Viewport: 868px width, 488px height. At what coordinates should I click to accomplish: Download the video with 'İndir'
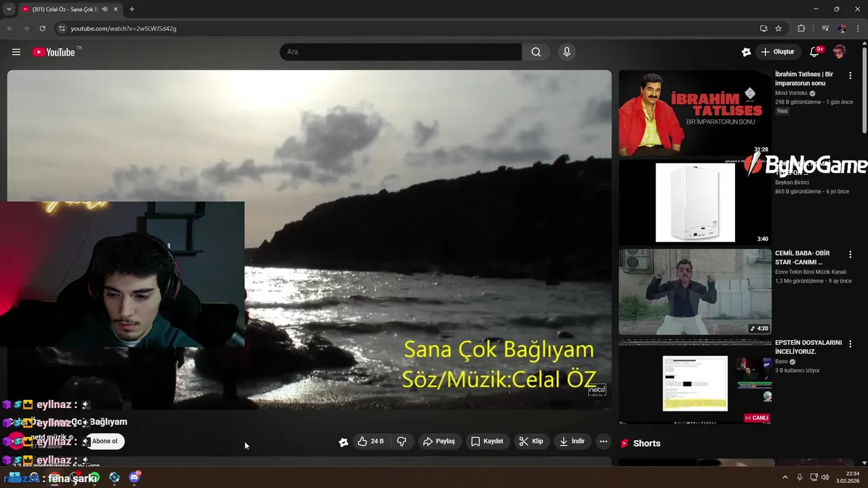[572, 441]
